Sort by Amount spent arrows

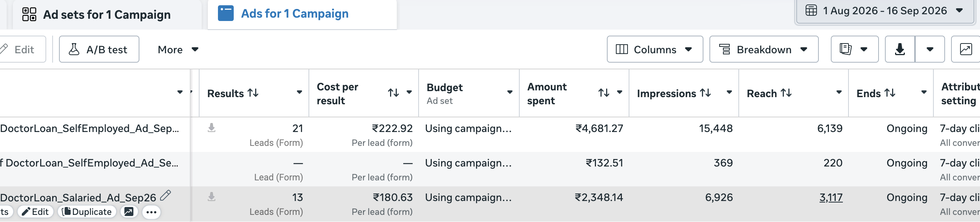(x=604, y=93)
